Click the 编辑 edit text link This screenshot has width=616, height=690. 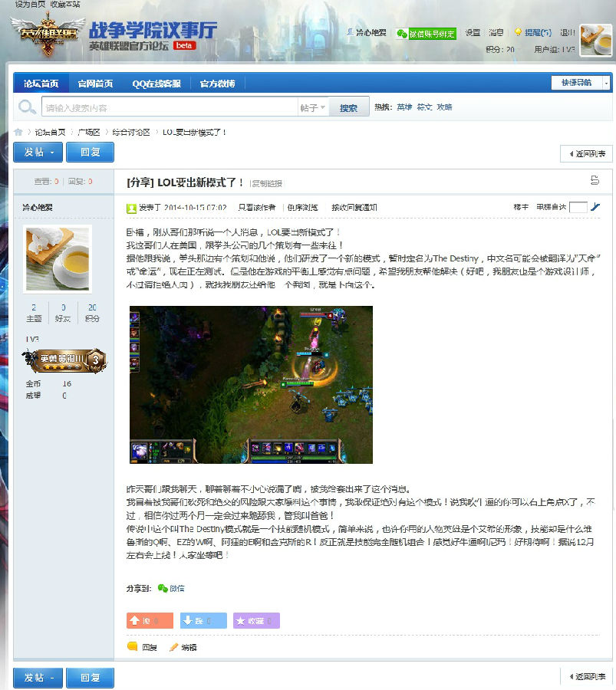pos(189,647)
